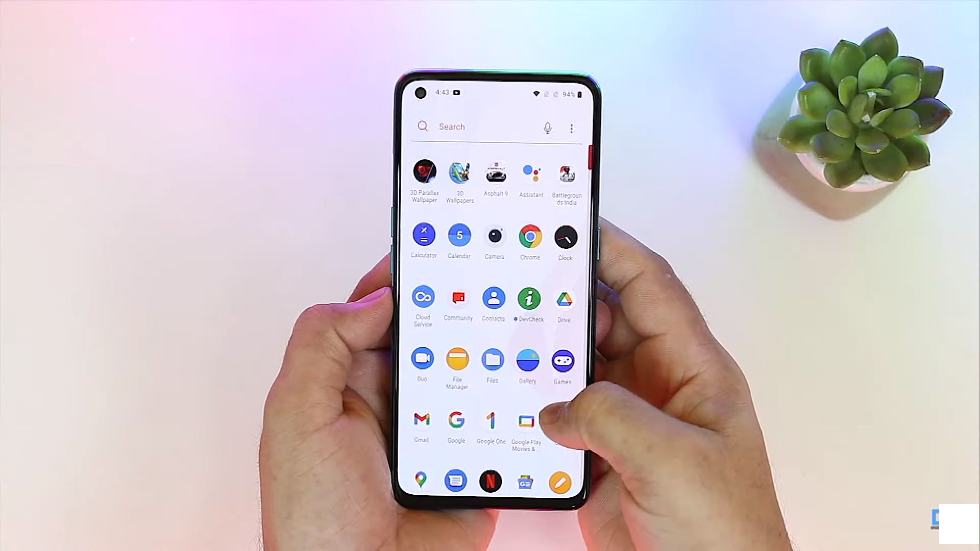Open the DevCheck app
The height and width of the screenshot is (551, 980).
pyautogui.click(x=529, y=298)
